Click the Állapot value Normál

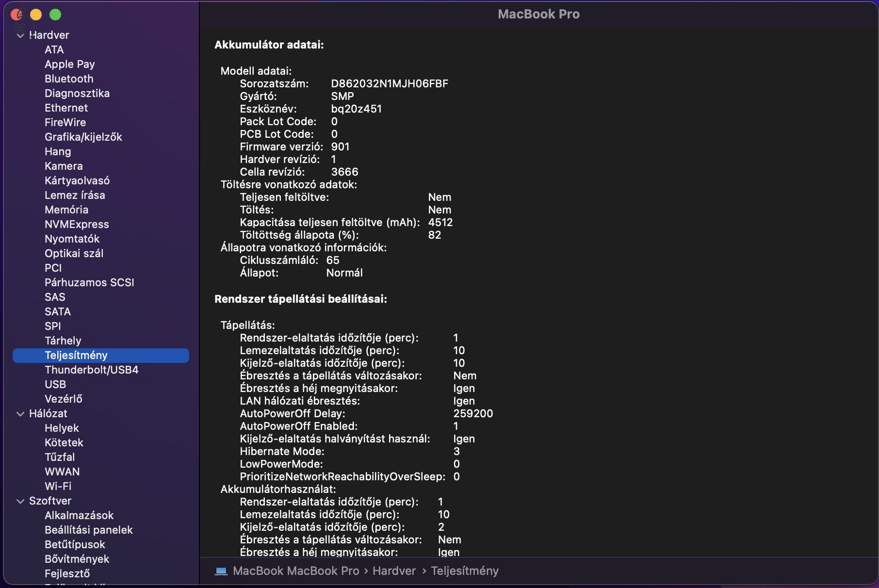344,273
